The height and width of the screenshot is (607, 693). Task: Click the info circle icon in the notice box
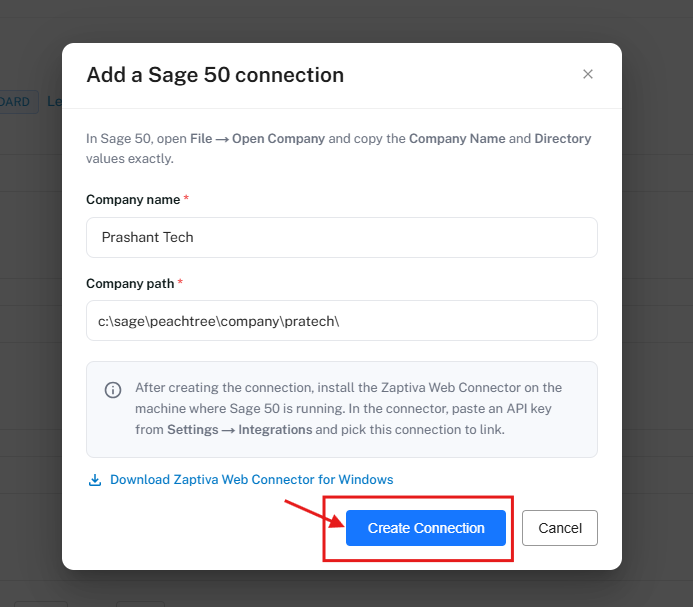point(113,390)
